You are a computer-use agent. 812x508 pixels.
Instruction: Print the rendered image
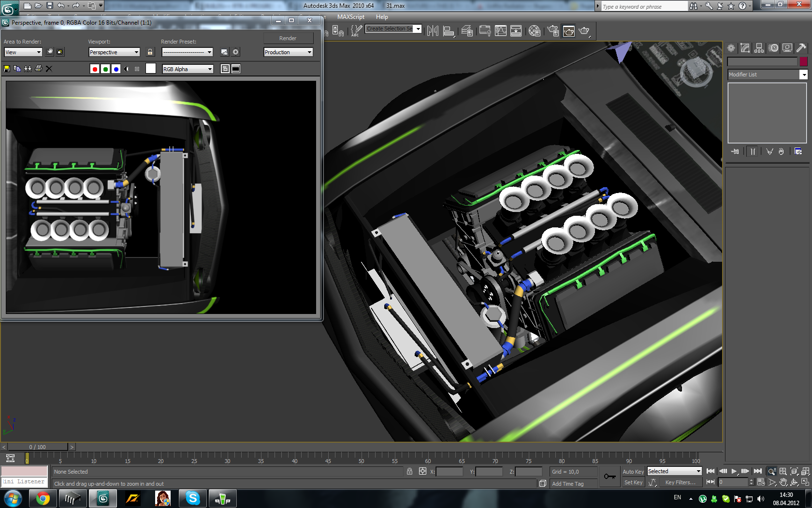(x=39, y=69)
